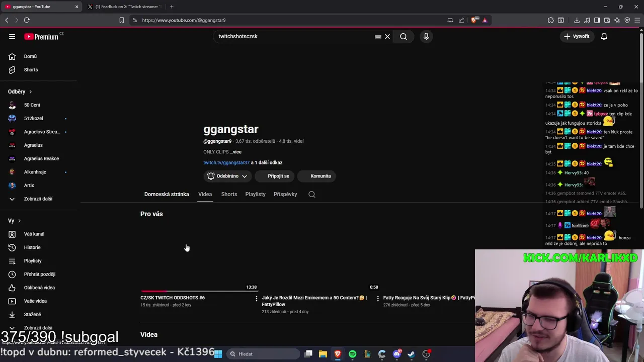
Task: Click the YouTube search input field
Action: (294, 36)
